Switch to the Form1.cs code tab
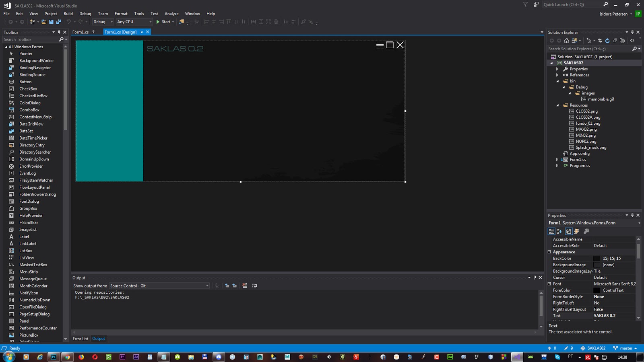The height and width of the screenshot is (362, 644). pos(80,31)
